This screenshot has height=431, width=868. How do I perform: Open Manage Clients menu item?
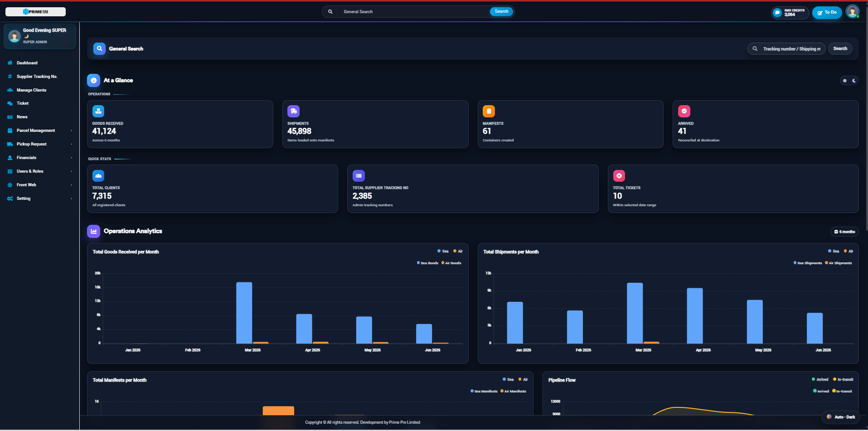coord(40,90)
